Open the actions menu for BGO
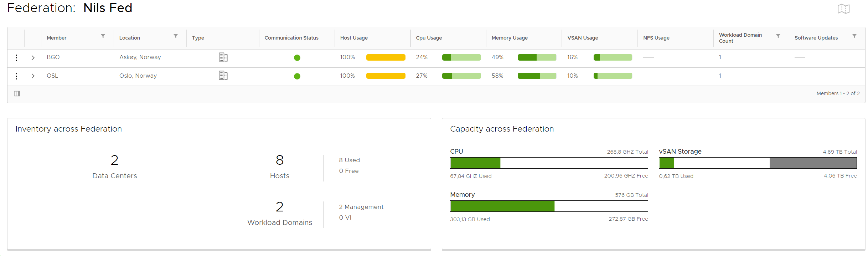Image resolution: width=868 pixels, height=256 pixels. coord(16,57)
